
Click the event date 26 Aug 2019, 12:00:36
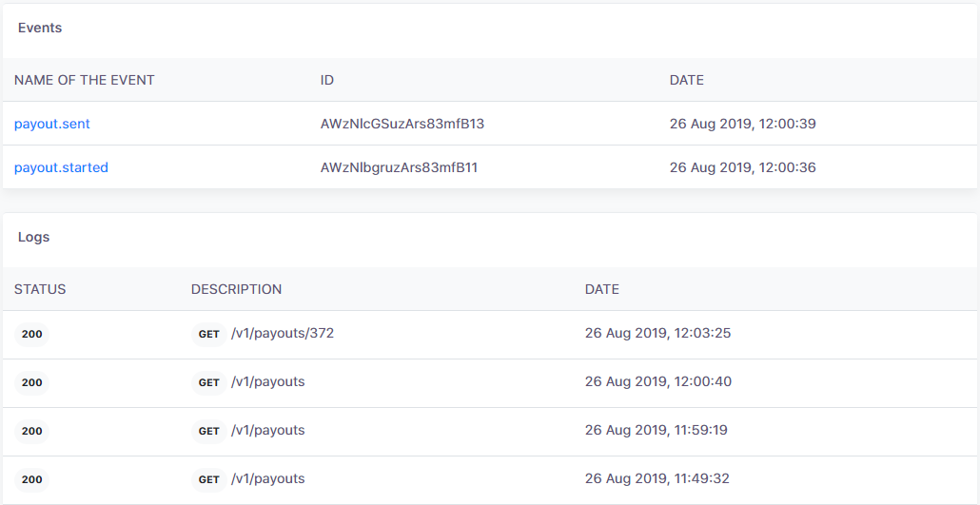tap(743, 167)
